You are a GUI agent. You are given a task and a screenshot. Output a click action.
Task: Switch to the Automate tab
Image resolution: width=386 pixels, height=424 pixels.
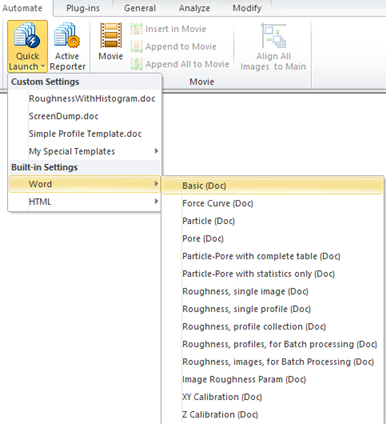tap(22, 8)
